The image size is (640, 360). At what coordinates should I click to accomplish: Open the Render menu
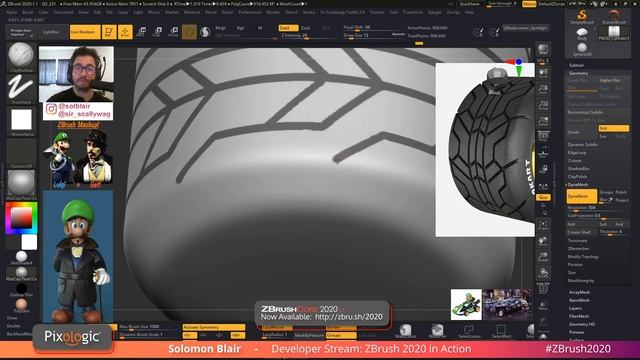273,12
